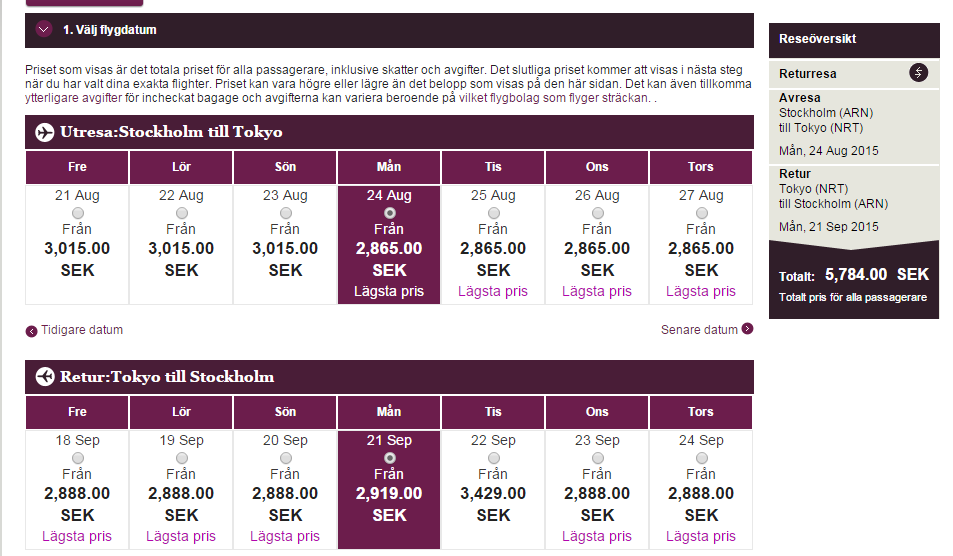Screen dimensions: 953x556
Task: Select outbound radio button for 21 Aug
Action: [78, 213]
